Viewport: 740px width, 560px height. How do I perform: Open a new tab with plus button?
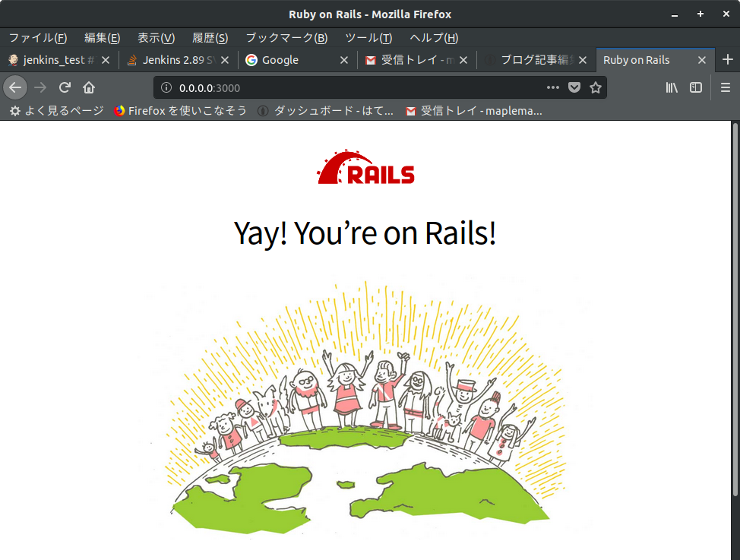tap(727, 59)
